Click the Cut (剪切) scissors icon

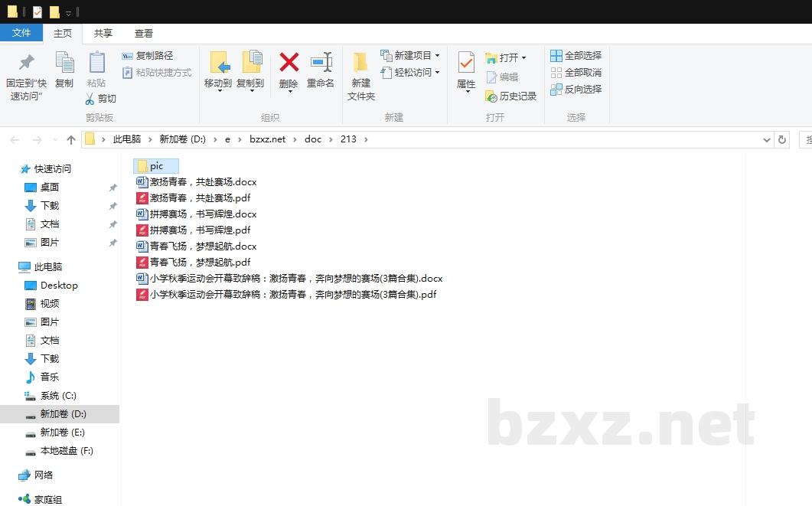click(100, 98)
